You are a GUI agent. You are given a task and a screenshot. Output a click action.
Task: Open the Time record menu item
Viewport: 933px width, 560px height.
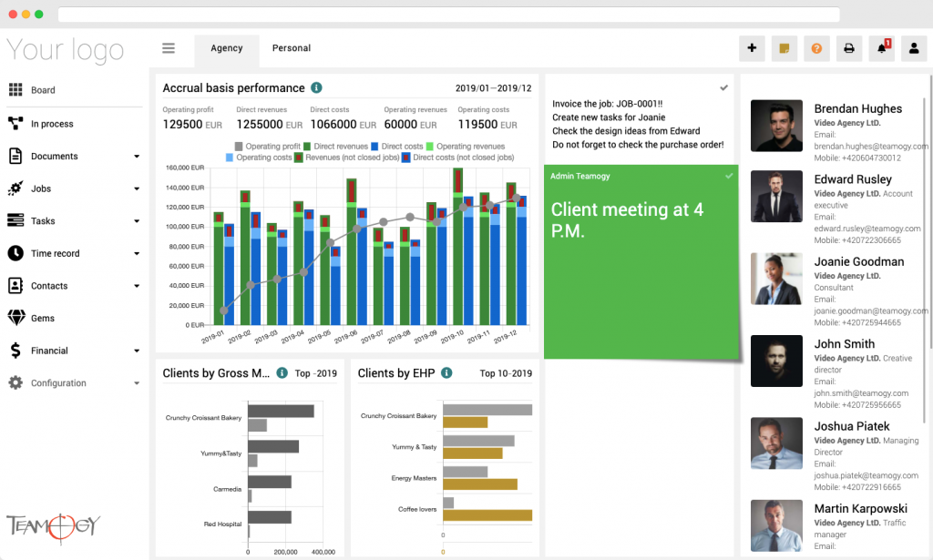point(56,253)
